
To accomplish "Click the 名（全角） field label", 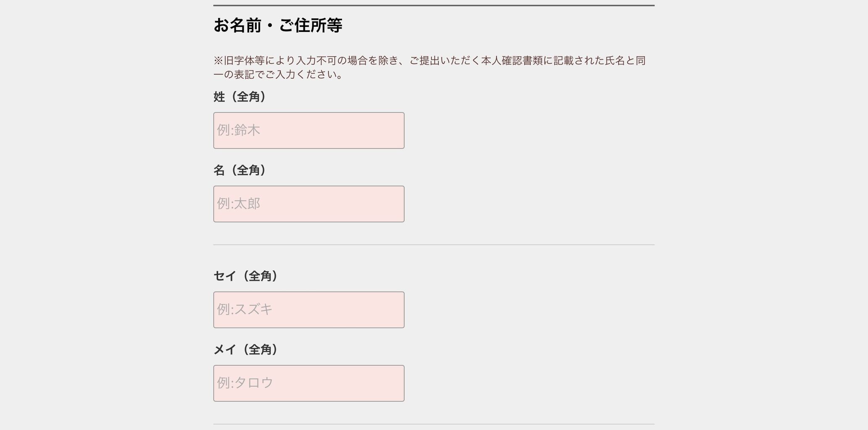I will pos(239,170).
